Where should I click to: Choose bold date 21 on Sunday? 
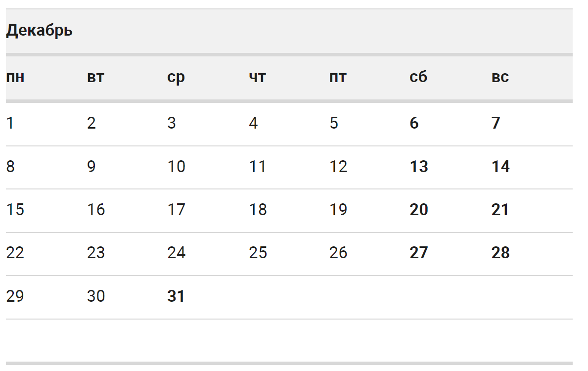[x=500, y=210]
